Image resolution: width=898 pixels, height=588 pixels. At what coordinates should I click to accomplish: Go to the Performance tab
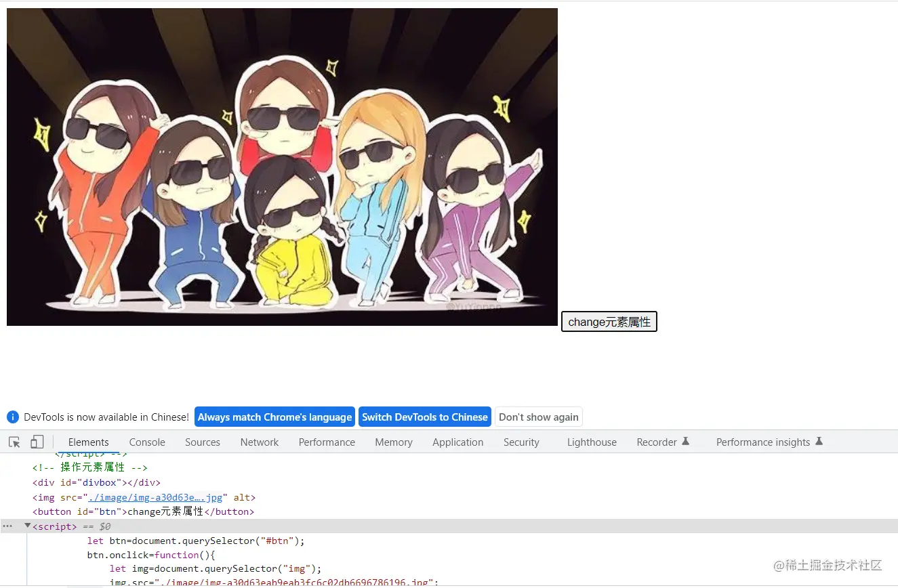(327, 442)
